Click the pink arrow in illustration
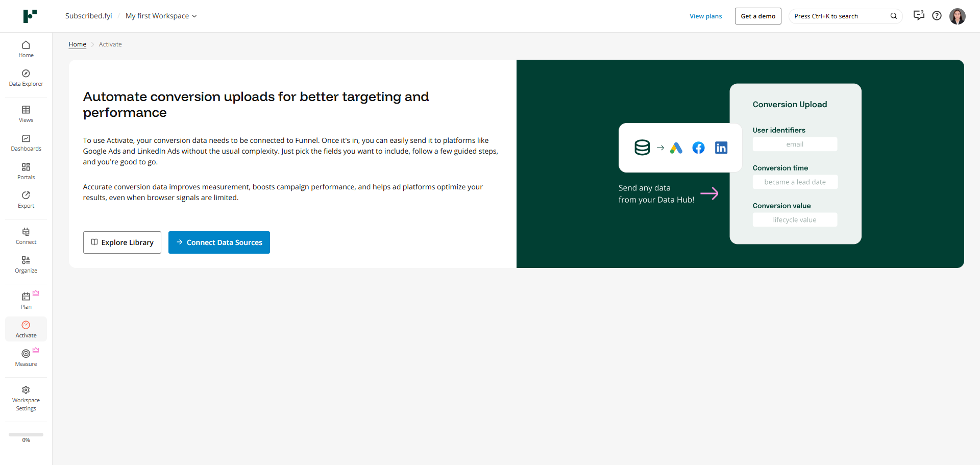The image size is (980, 465). [709, 193]
